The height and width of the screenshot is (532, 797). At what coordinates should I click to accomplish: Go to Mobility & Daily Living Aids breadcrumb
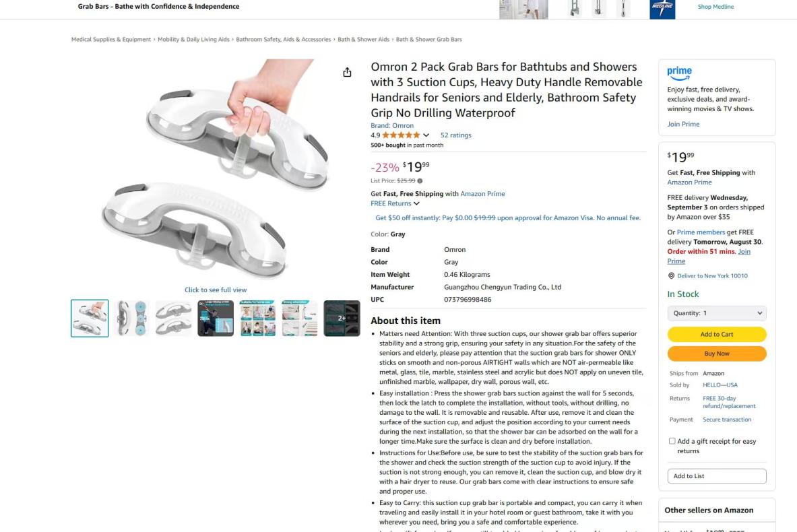(193, 39)
